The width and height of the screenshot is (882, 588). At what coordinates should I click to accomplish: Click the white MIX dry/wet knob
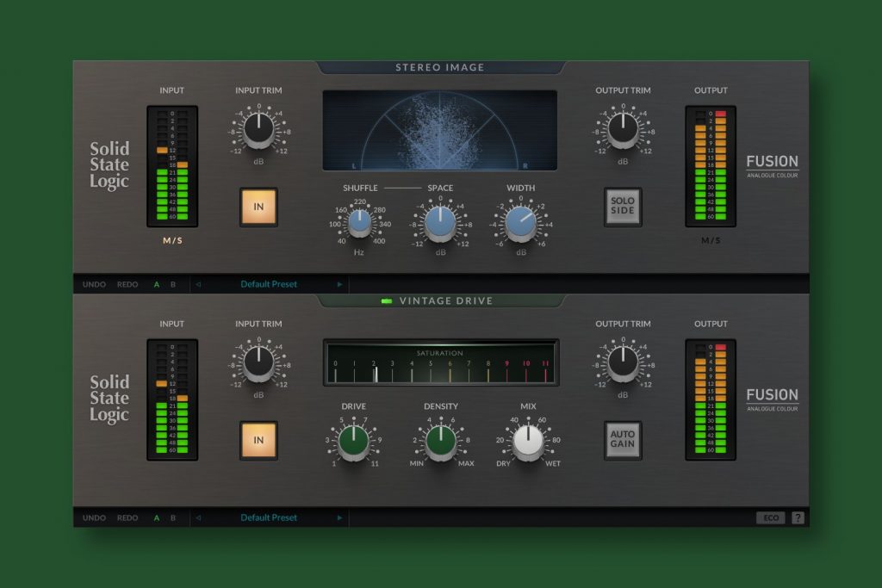tap(528, 443)
